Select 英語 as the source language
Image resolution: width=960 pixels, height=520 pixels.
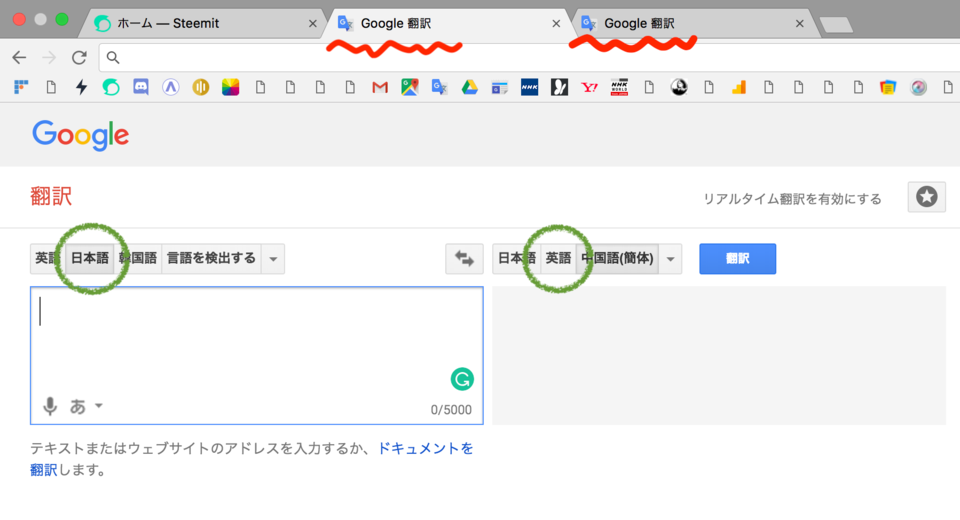(48, 258)
